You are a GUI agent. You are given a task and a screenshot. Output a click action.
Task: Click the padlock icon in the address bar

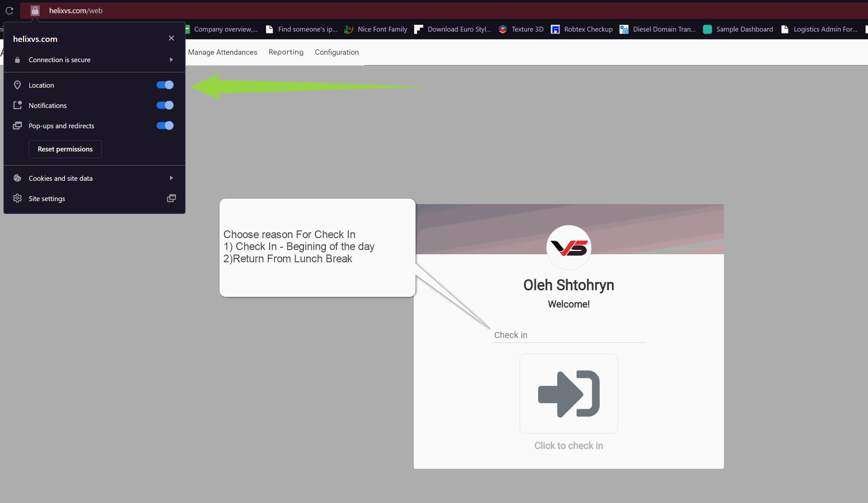[35, 11]
